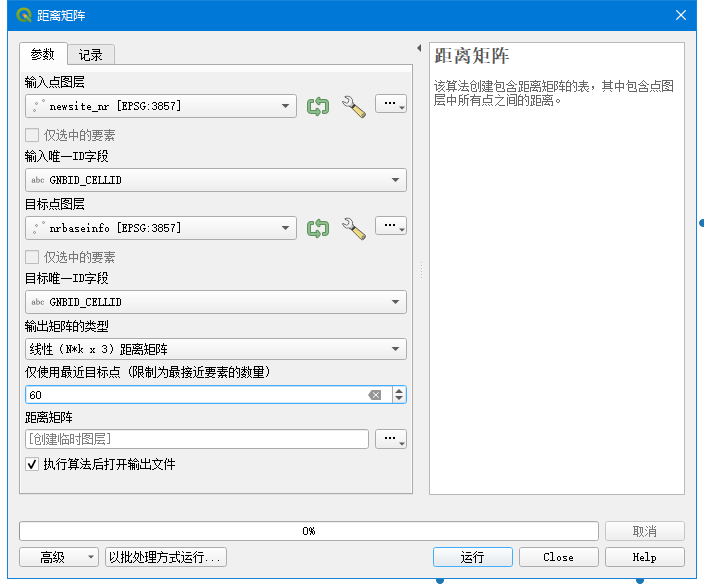Click the 0% progress bar
Image resolution: width=704 pixels, height=586 pixels.
309,531
